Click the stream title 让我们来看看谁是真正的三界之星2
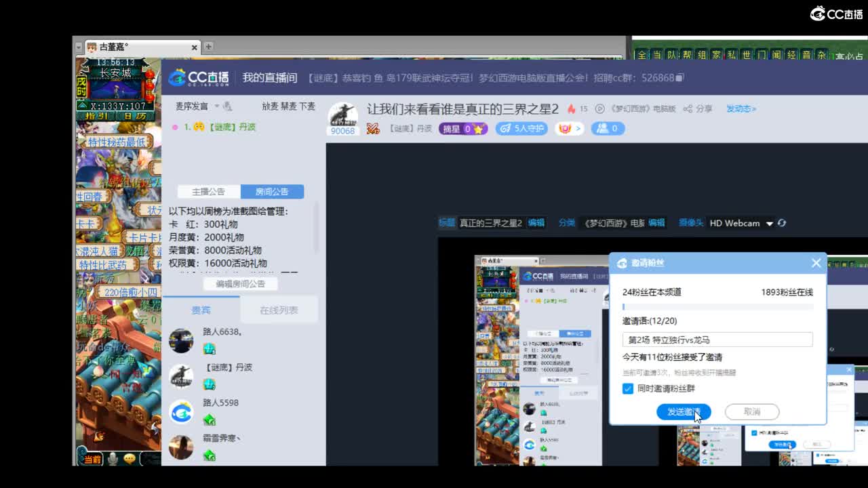Screen dimensions: 868x488 pyautogui.click(x=462, y=108)
